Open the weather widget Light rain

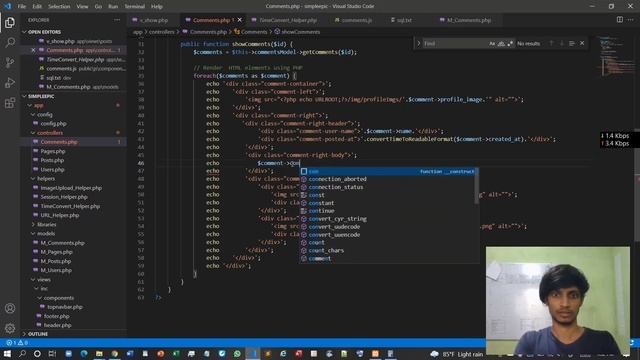click(x=456, y=354)
